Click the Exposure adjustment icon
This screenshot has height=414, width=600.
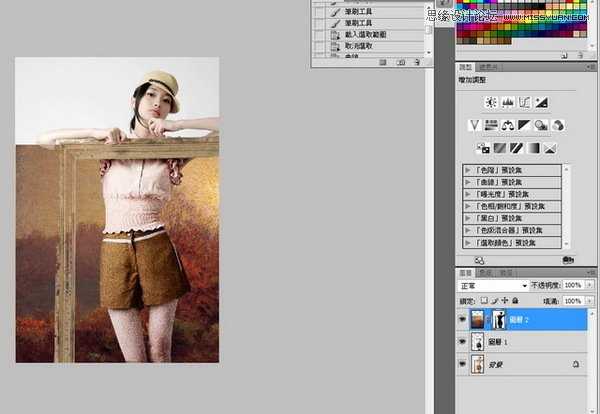(x=541, y=102)
